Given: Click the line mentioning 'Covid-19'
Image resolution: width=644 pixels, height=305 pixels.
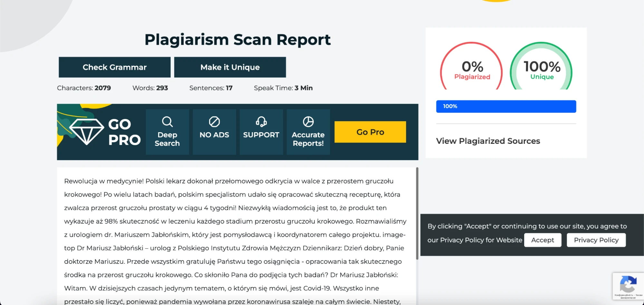Looking at the screenshot, I should tap(221, 288).
